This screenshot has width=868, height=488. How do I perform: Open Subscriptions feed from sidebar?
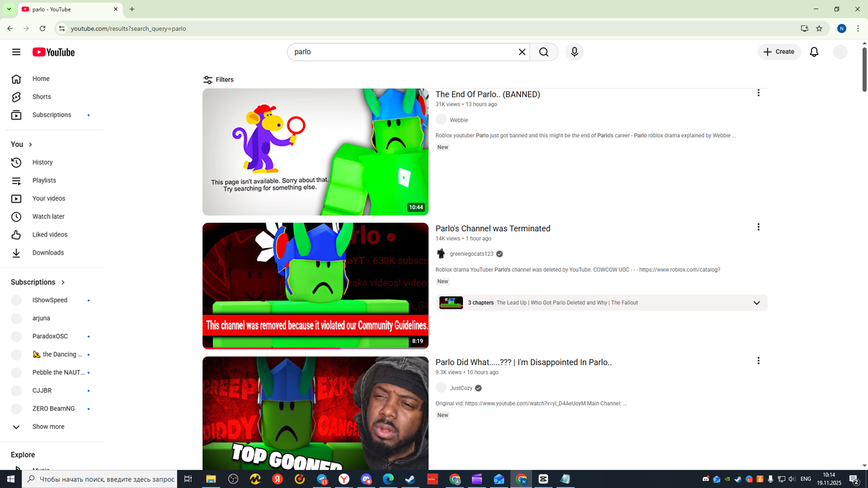click(x=52, y=115)
